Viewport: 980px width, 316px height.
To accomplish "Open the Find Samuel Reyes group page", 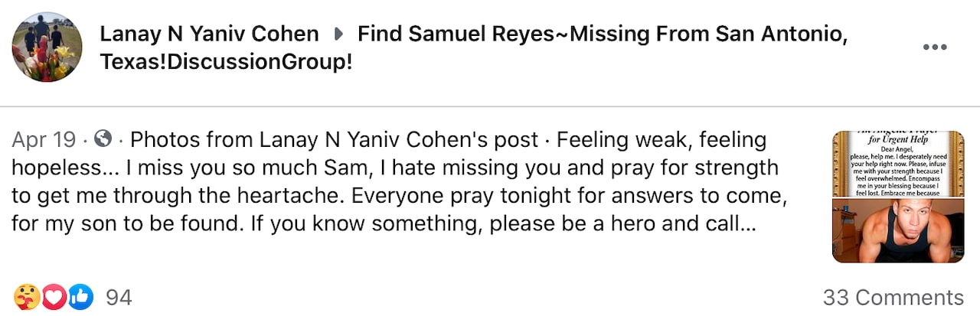I will 602,34.
